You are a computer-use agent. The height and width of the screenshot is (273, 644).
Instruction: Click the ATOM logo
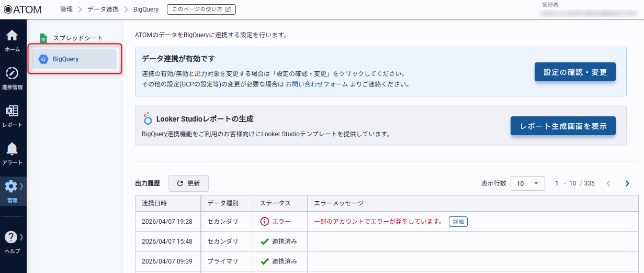(23, 9)
